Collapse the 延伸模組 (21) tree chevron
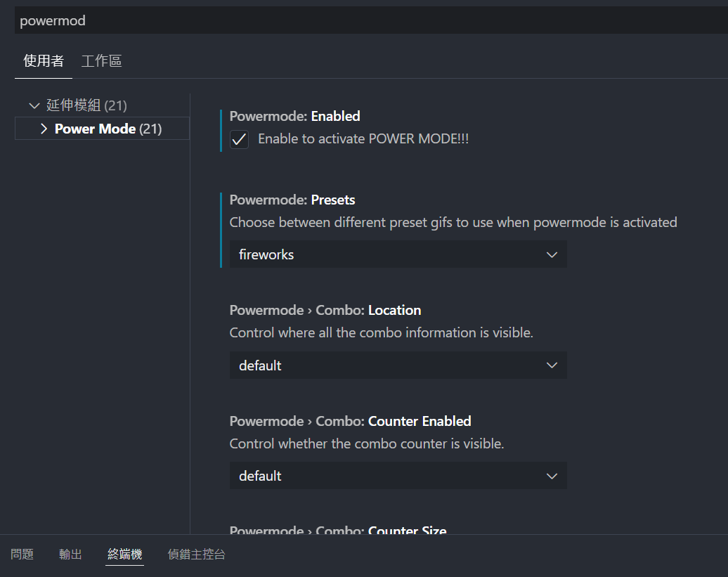 34,106
